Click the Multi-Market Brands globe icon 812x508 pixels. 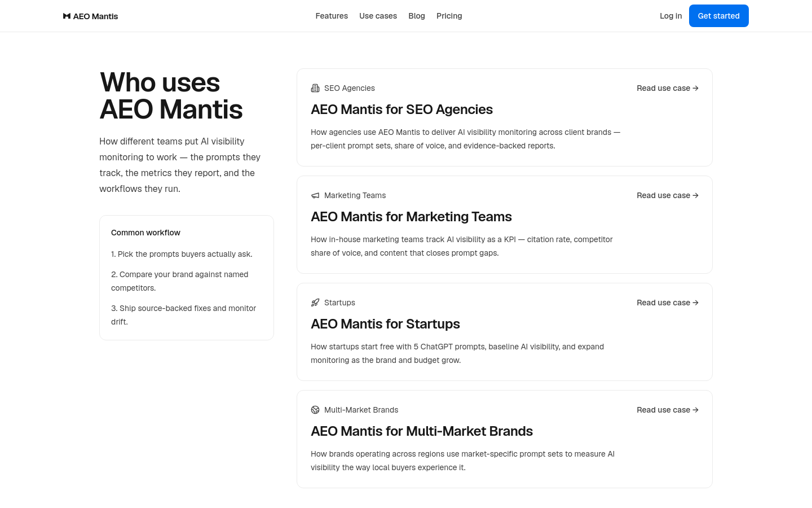tap(315, 410)
